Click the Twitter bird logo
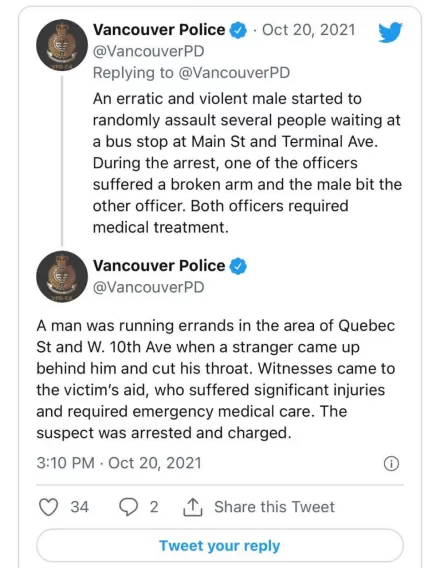 click(x=390, y=32)
